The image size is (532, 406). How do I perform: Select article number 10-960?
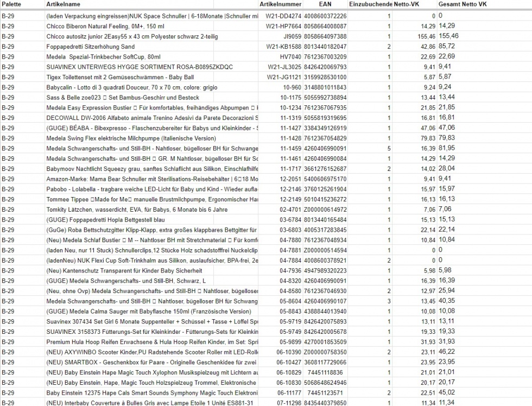click(292, 87)
